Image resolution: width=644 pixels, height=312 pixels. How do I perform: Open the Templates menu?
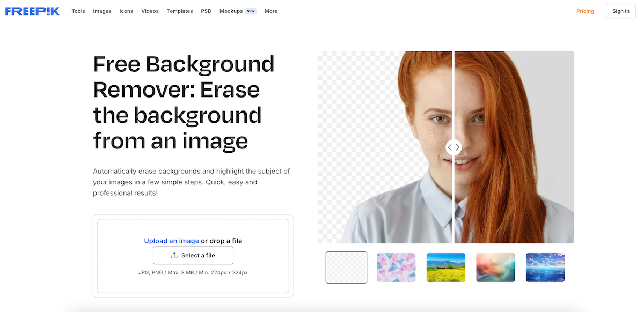[x=180, y=11]
